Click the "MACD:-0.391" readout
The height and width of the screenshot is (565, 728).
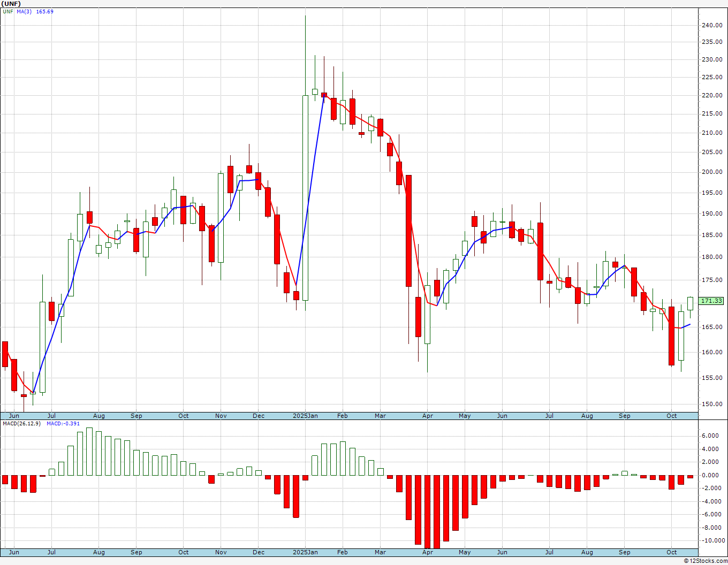point(63,424)
